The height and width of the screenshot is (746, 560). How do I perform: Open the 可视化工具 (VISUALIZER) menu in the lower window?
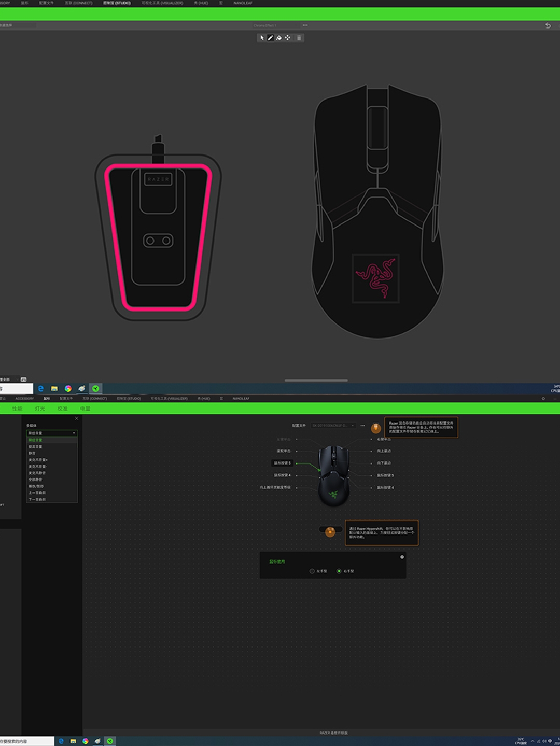point(169,399)
